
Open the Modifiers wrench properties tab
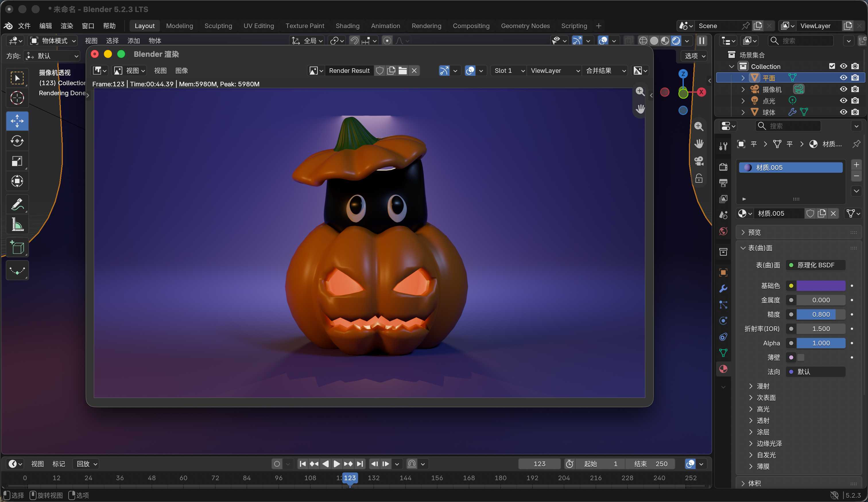[723, 289]
